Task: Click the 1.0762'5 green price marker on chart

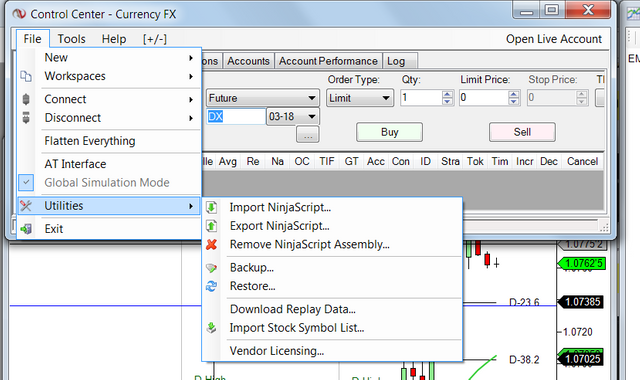Action: pyautogui.click(x=582, y=264)
